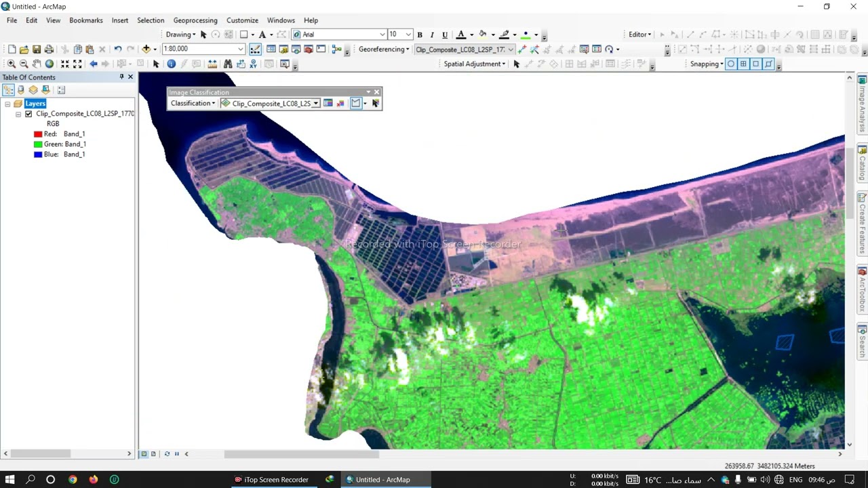This screenshot has width=868, height=488.
Task: Collapse the Layers data frame tree
Action: tap(7, 104)
